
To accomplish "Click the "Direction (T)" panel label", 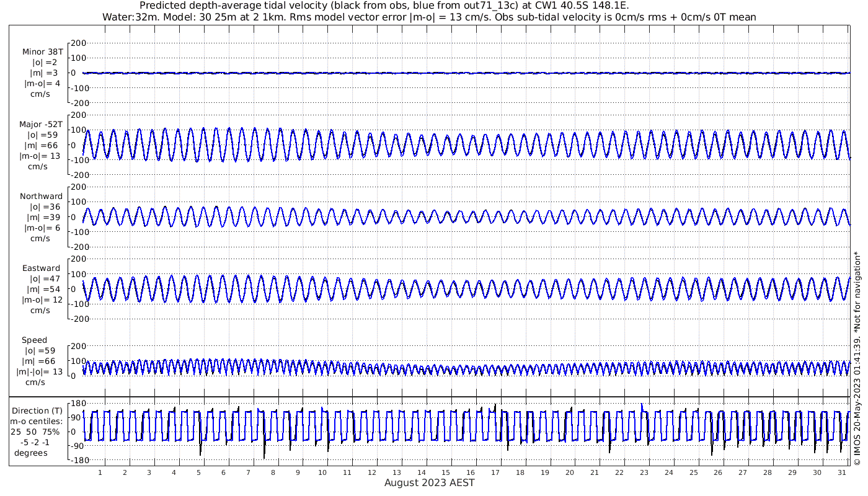I will 38,411.
